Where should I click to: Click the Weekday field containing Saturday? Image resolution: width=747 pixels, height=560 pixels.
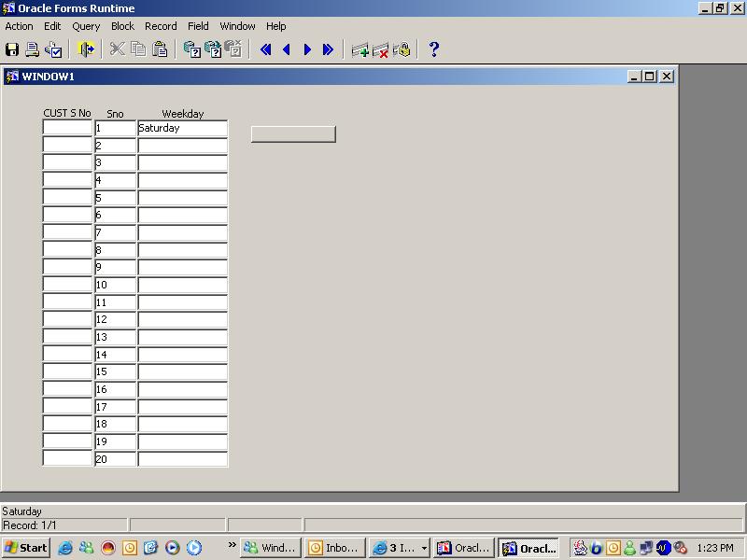182,129
